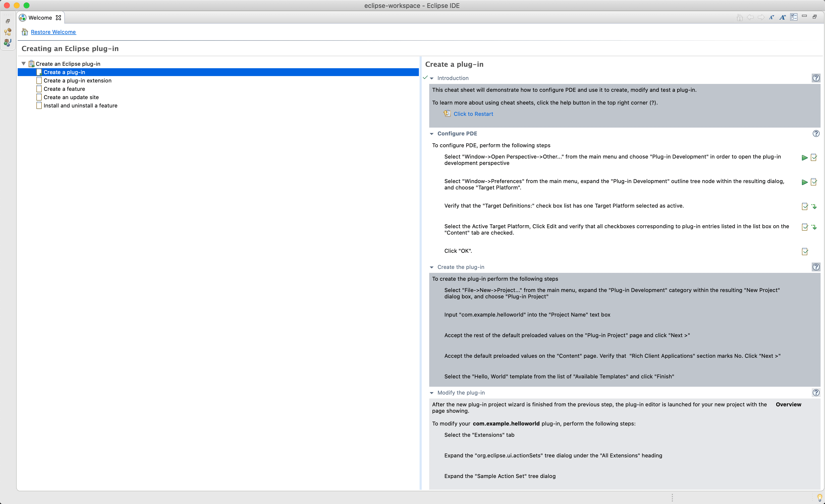Image resolution: width=825 pixels, height=504 pixels.
Task: Select 'Create a plug-in' tree item
Action: pos(218,72)
